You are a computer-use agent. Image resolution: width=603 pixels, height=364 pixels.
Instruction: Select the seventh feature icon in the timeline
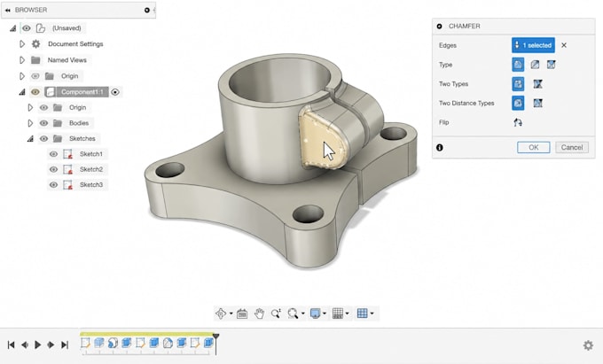(x=168, y=343)
